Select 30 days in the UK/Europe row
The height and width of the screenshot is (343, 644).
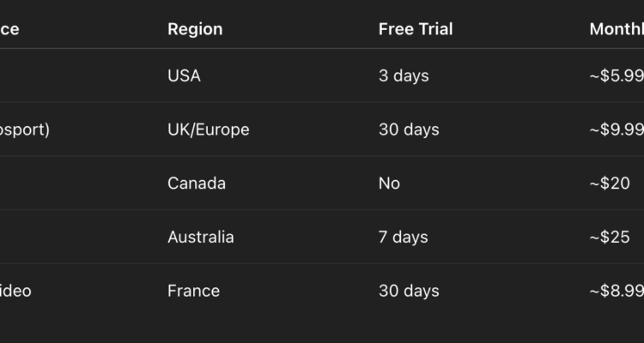[409, 129]
